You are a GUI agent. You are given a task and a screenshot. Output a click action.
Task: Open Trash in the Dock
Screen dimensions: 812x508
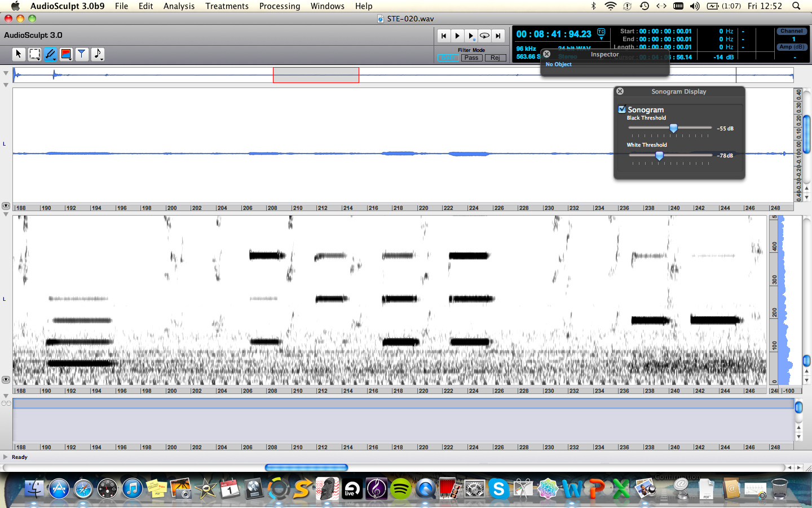779,488
